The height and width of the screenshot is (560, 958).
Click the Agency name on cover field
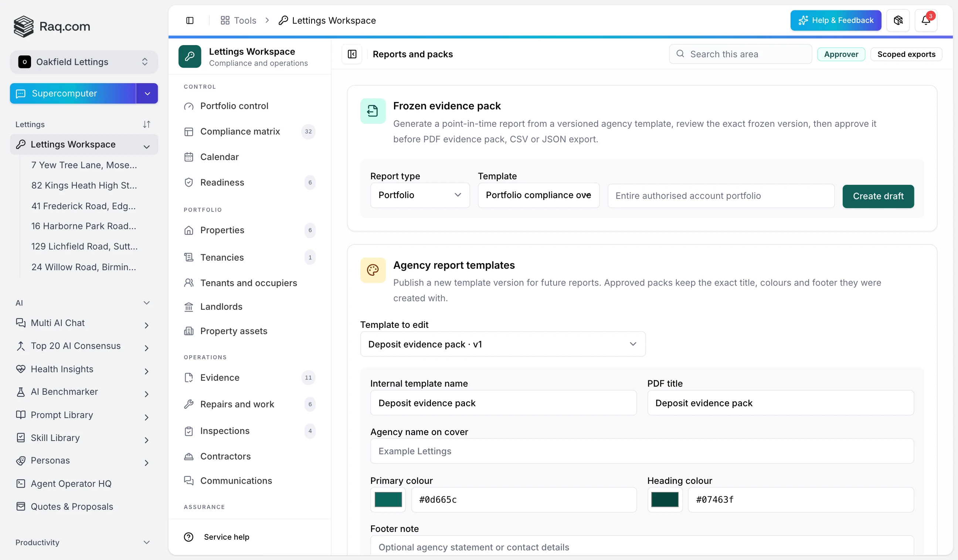(642, 451)
